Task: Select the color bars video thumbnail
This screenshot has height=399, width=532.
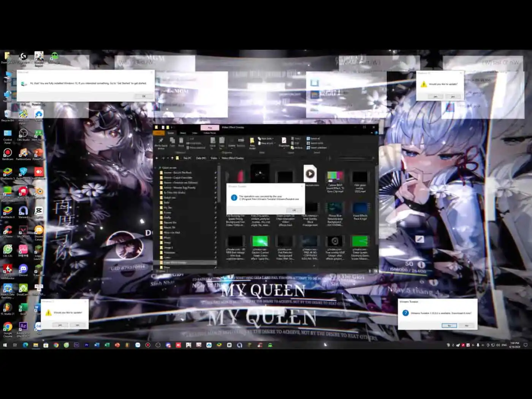Action: [x=335, y=176]
